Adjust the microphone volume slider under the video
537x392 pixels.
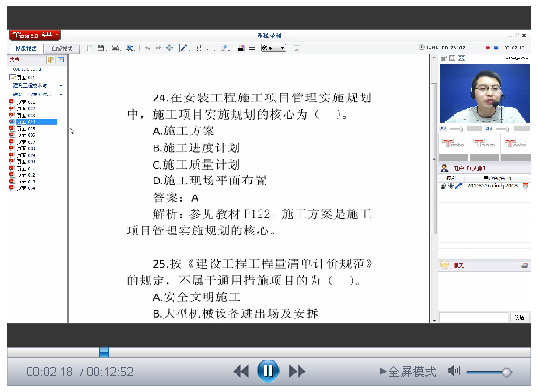click(x=456, y=129)
